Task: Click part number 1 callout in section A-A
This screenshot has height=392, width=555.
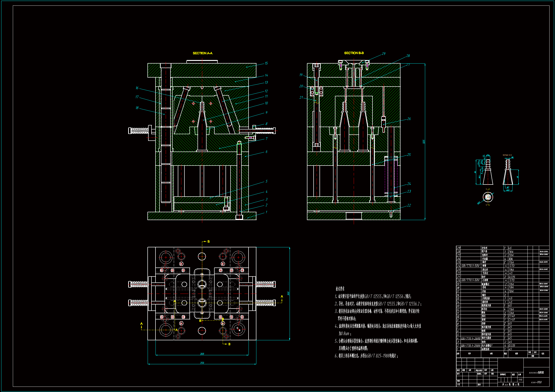Action: [x=266, y=212]
